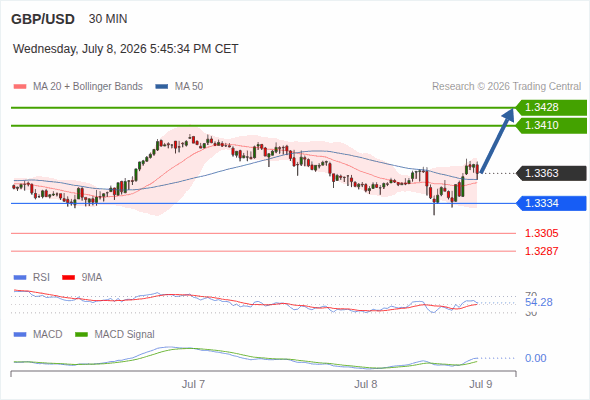Click the RSI legend color swatch

point(20,278)
